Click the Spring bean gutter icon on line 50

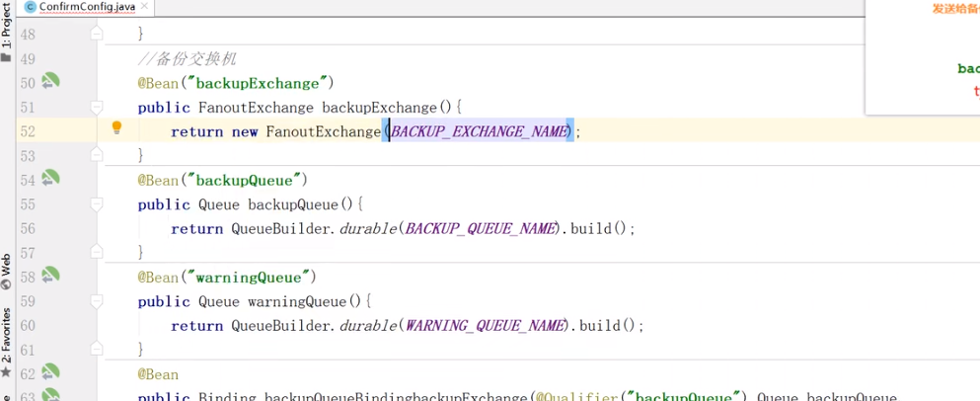click(x=50, y=81)
